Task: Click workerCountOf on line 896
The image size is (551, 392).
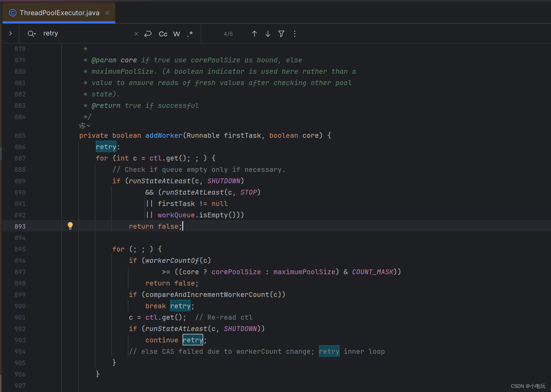Action: point(172,260)
